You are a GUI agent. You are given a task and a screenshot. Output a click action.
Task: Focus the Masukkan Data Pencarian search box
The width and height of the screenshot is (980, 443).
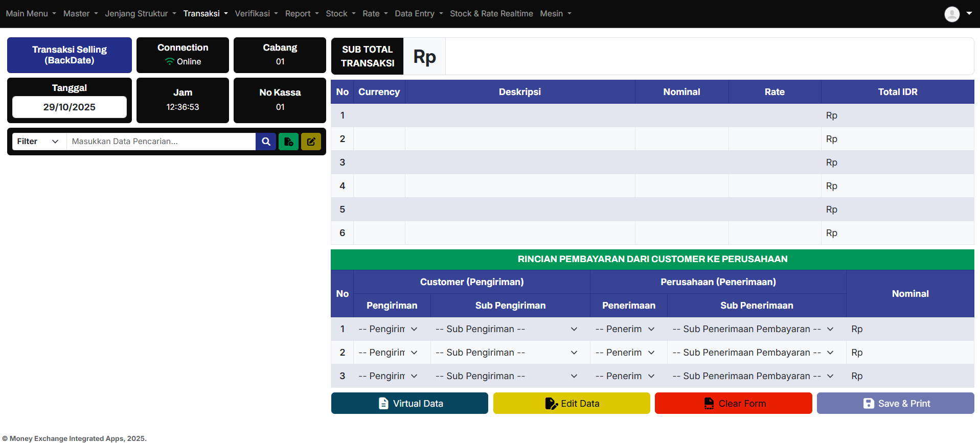point(161,142)
